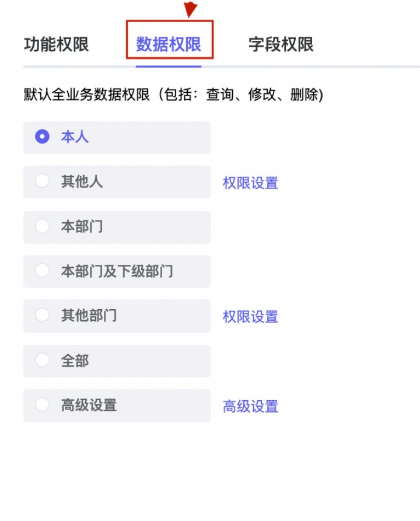Select the 本部门 radio button circle
420x521 pixels.
[42, 226]
